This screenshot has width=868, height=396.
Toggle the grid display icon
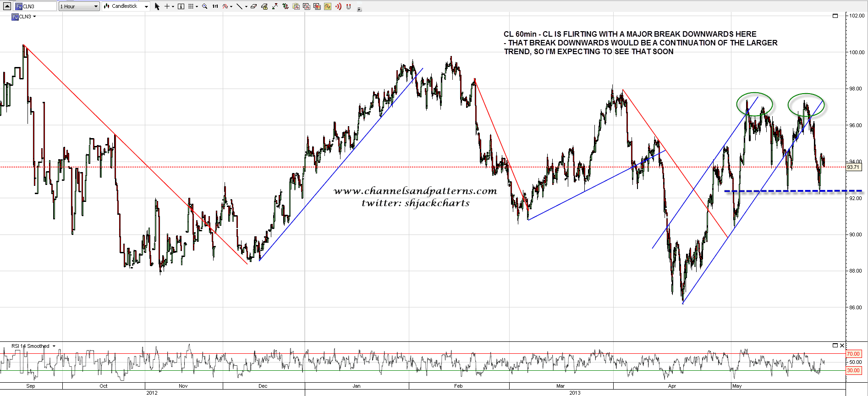[191, 6]
